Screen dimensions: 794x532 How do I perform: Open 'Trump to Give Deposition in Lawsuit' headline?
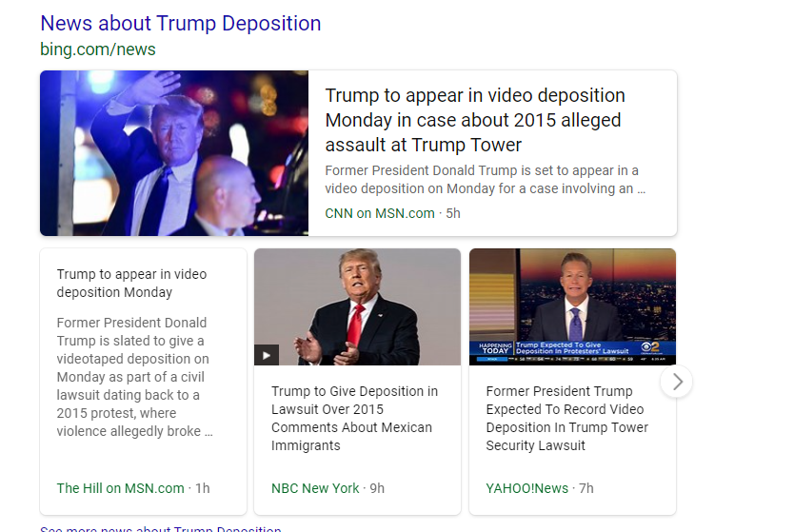[354, 418]
